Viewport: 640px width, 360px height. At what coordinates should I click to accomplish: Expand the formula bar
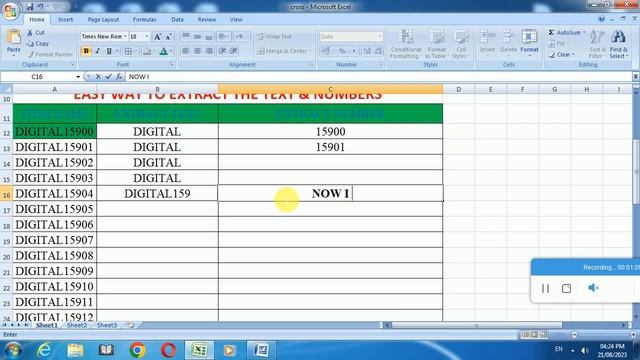pos(636,76)
